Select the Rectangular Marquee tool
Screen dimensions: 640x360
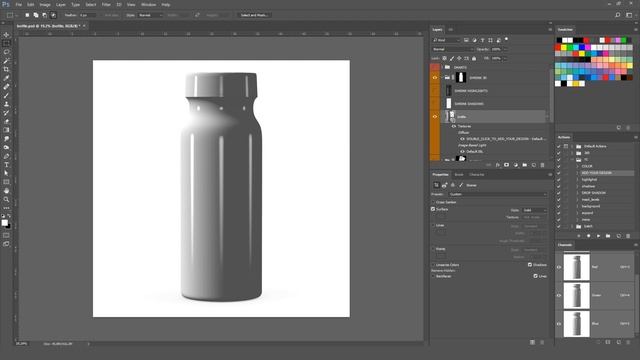(x=6, y=43)
